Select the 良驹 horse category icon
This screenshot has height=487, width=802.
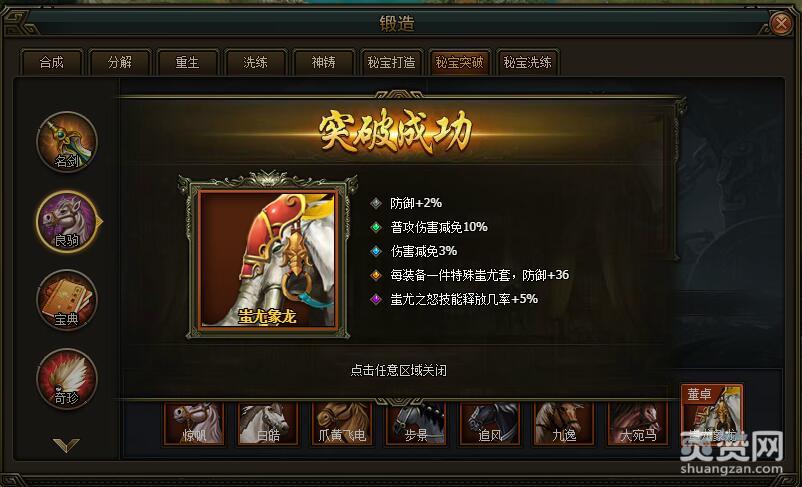coord(66,222)
